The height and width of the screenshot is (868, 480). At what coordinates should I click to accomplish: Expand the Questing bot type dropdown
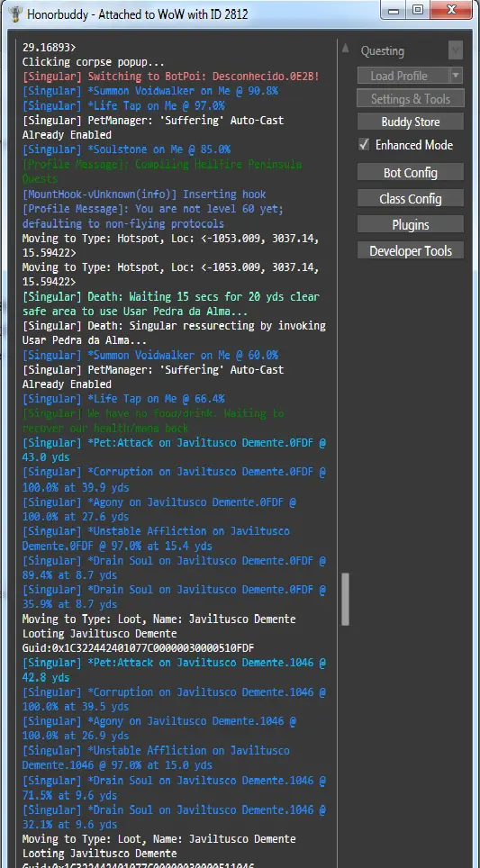pos(455,50)
